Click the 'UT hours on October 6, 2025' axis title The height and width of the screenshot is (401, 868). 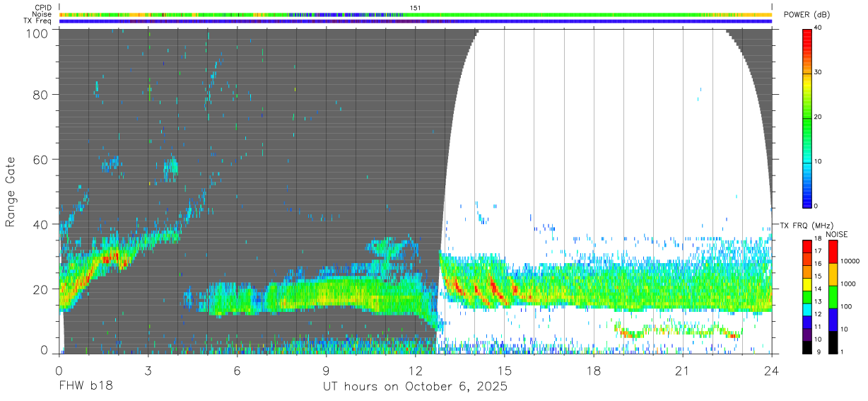pos(415,387)
